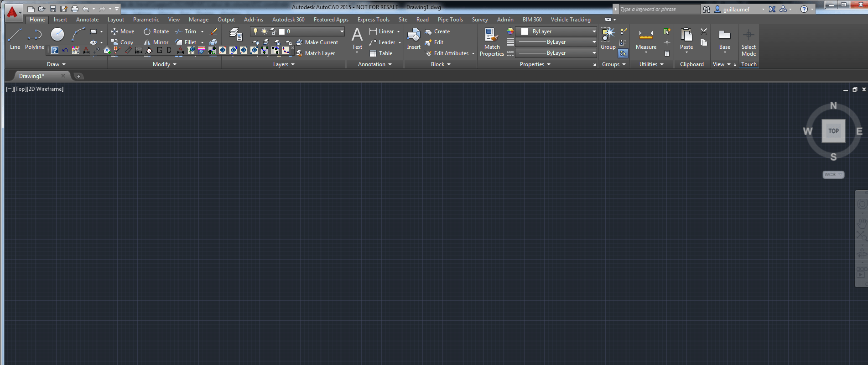868x365 pixels.
Task: Toggle layer on/off light bulb
Action: [255, 31]
